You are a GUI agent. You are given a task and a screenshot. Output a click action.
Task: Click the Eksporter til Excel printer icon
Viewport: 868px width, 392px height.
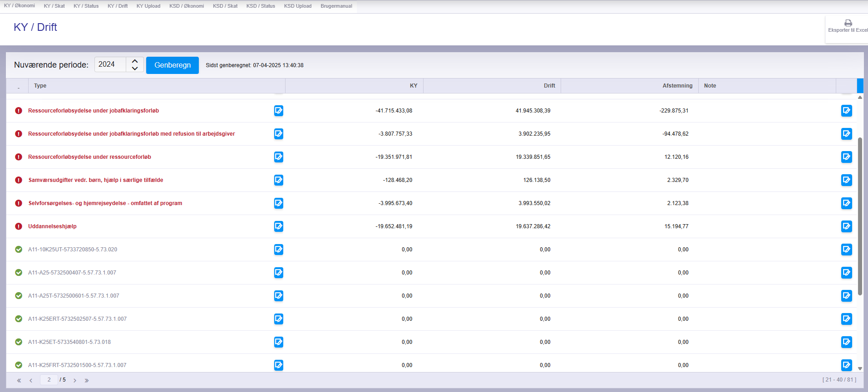[848, 23]
